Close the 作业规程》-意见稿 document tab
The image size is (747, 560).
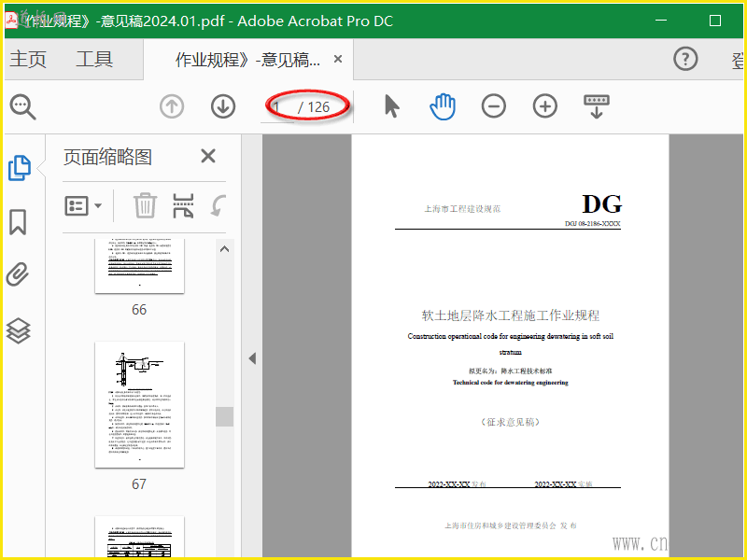tap(338, 59)
